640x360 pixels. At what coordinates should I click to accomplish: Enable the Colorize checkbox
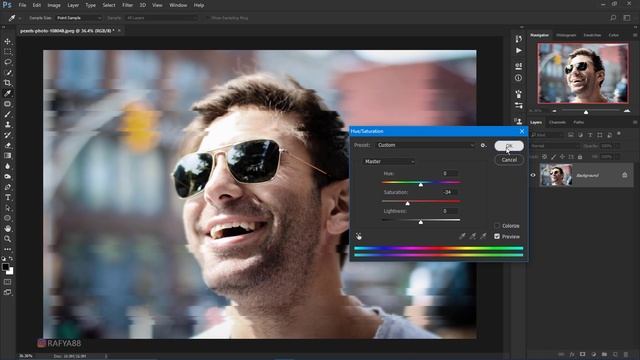tap(497, 226)
